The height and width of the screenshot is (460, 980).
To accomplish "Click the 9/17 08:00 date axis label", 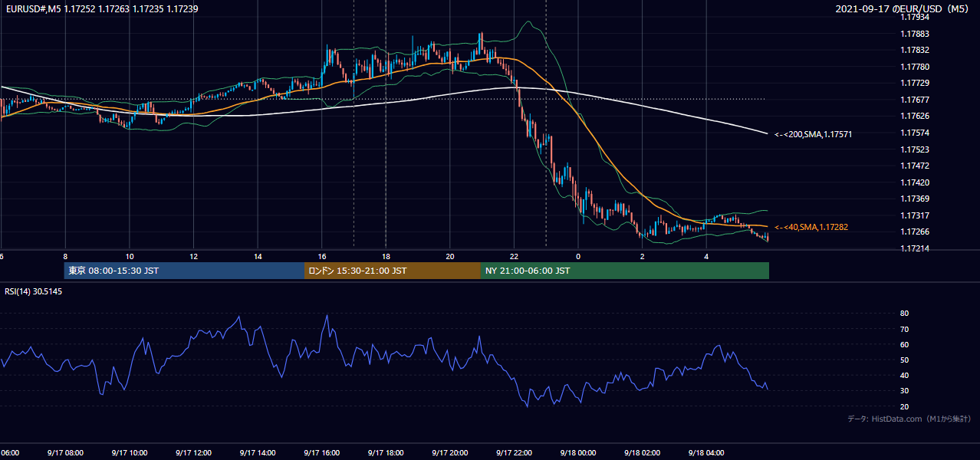I will tap(64, 452).
